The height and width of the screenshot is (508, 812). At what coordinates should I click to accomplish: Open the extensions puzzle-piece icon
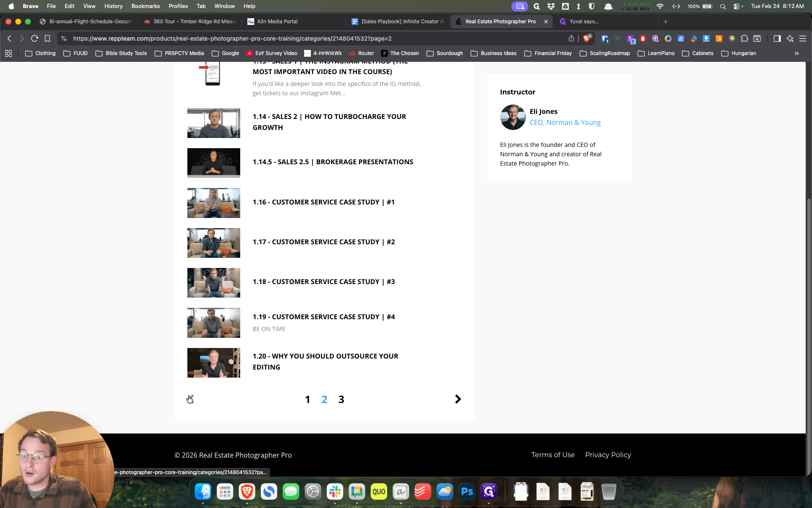pyautogui.click(x=744, y=39)
